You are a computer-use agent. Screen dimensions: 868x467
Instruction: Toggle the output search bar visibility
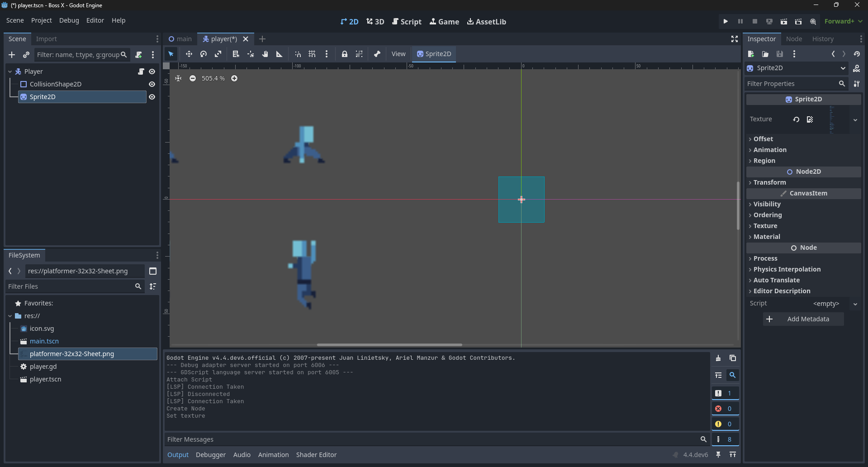(732, 375)
